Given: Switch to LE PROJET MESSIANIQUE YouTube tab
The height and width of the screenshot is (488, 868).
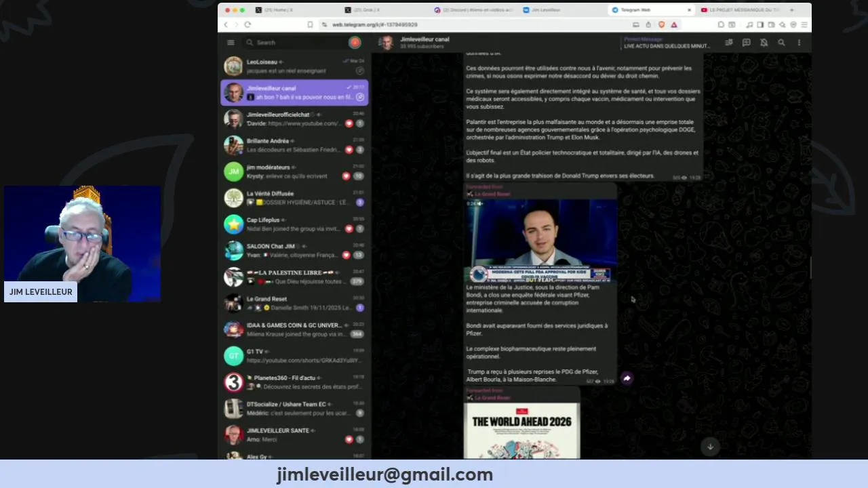Looking at the screenshot, I should pos(741,10).
